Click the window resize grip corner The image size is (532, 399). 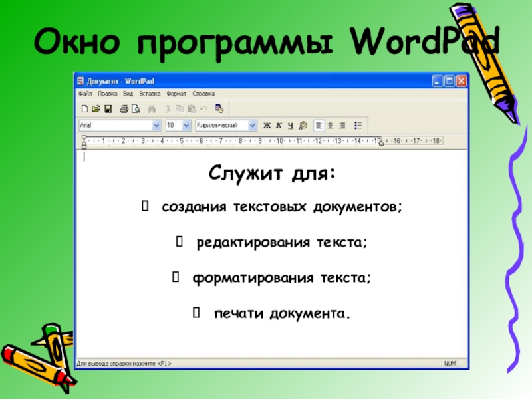[464, 364]
